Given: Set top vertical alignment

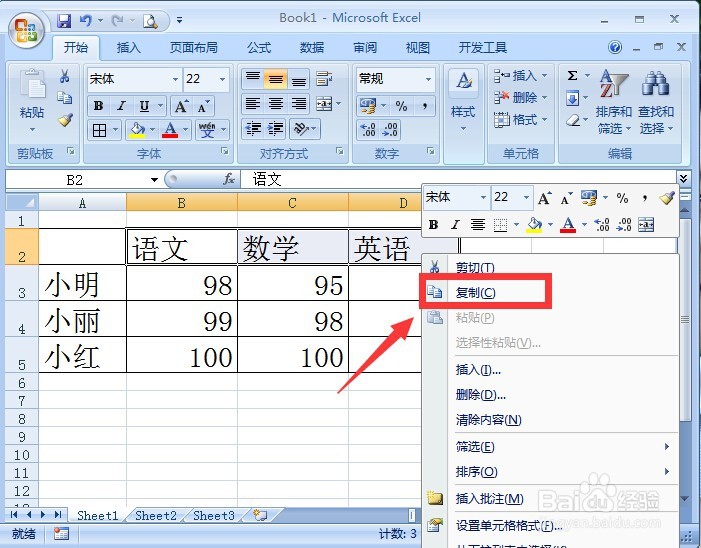Looking at the screenshot, I should click(x=253, y=79).
